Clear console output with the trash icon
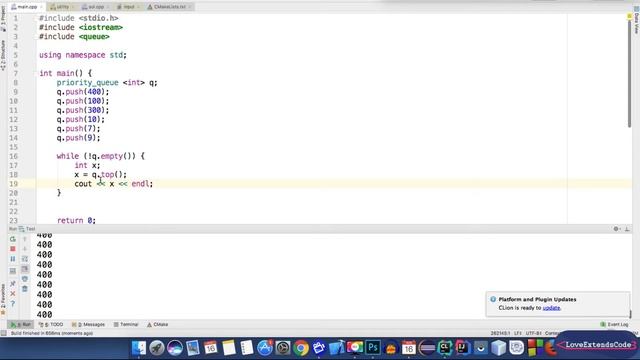This screenshot has width=640, height=360. pyautogui.click(x=25, y=289)
